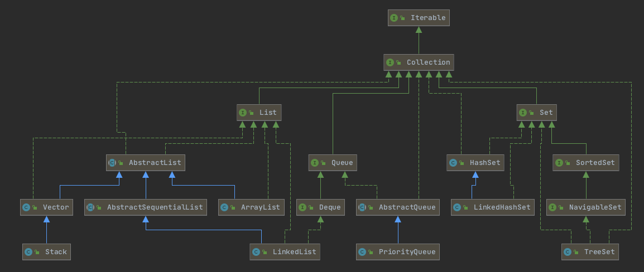Click the interface icon on Iterable node

395,18
